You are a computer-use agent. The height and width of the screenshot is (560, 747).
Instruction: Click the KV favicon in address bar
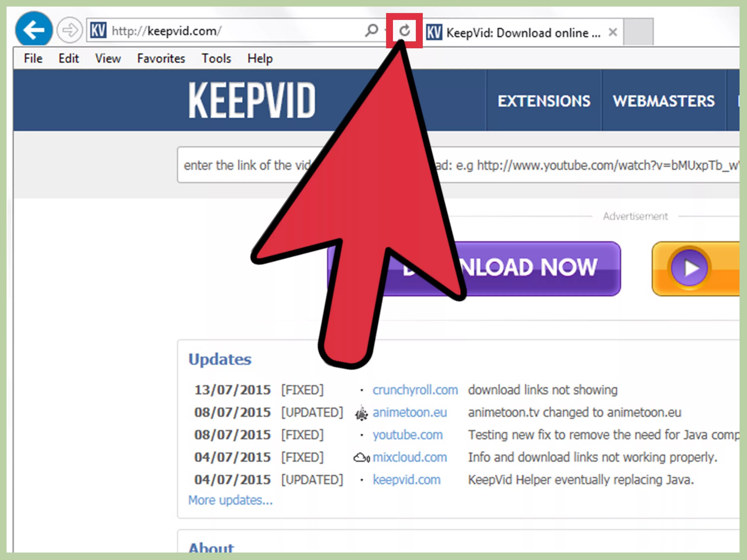[x=98, y=31]
